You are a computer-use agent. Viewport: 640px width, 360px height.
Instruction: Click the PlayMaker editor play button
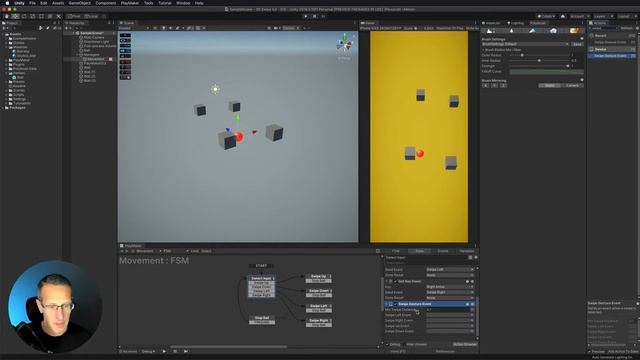click(164, 351)
